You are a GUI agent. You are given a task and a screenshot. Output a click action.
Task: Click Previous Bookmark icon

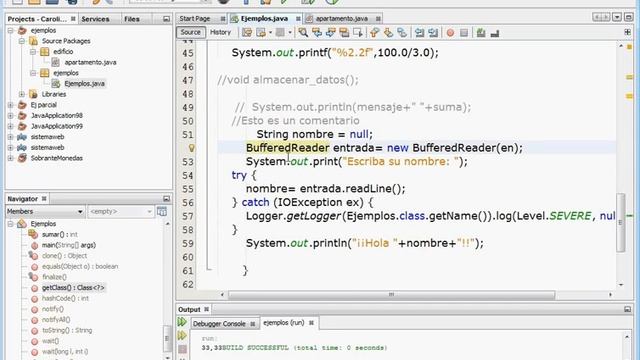(374, 33)
